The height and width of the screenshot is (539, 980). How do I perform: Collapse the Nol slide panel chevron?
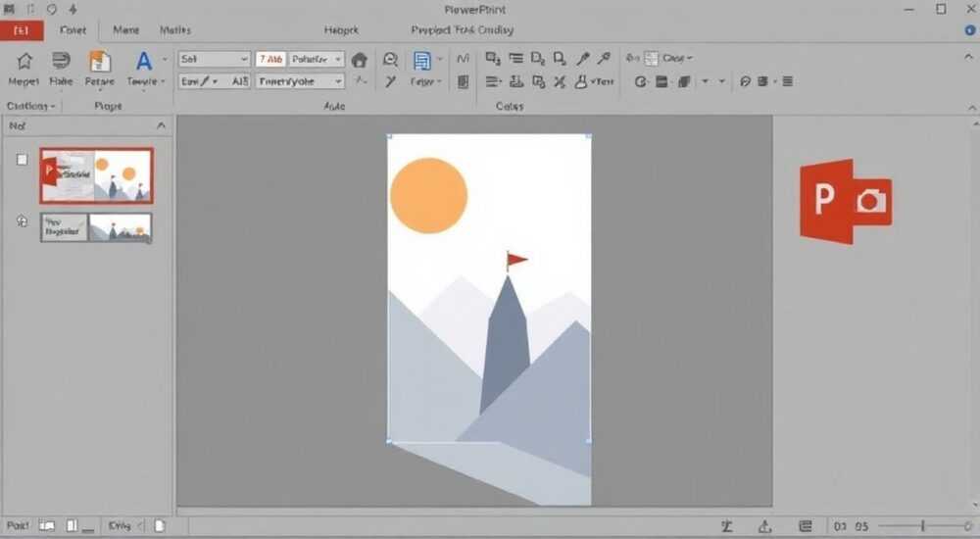[x=162, y=125]
